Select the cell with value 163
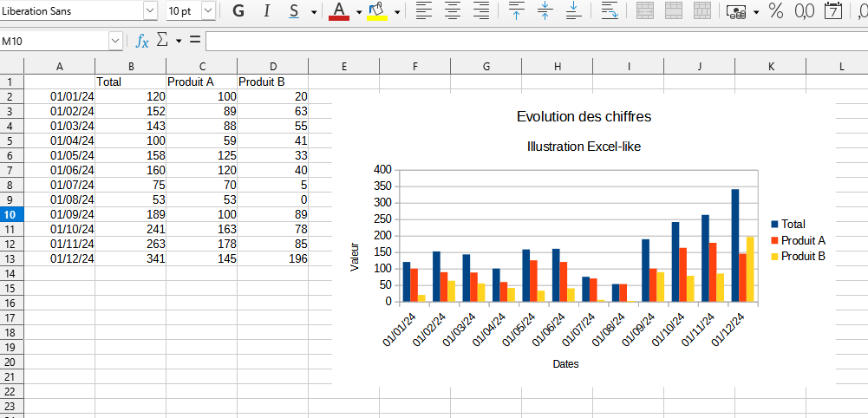The height and width of the screenshot is (418, 868). click(201, 229)
